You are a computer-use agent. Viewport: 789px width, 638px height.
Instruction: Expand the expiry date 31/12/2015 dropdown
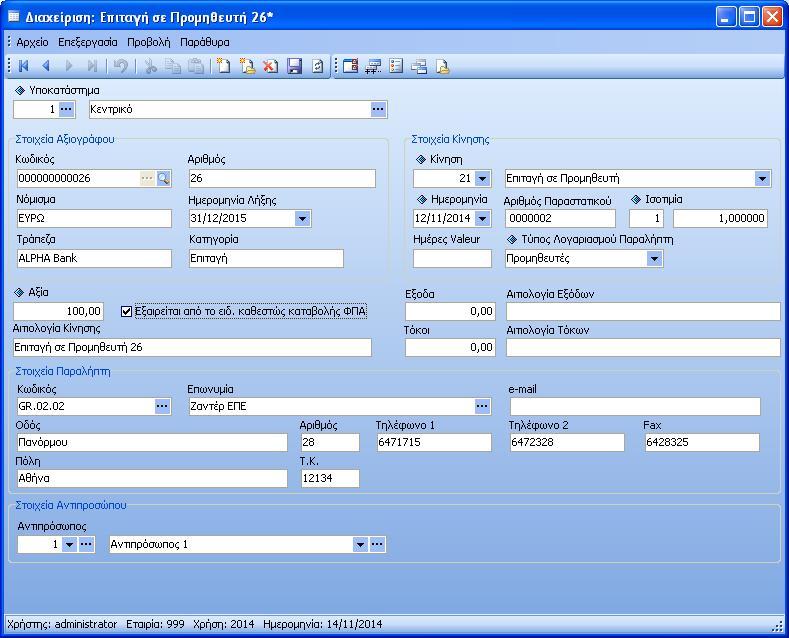[x=302, y=218]
